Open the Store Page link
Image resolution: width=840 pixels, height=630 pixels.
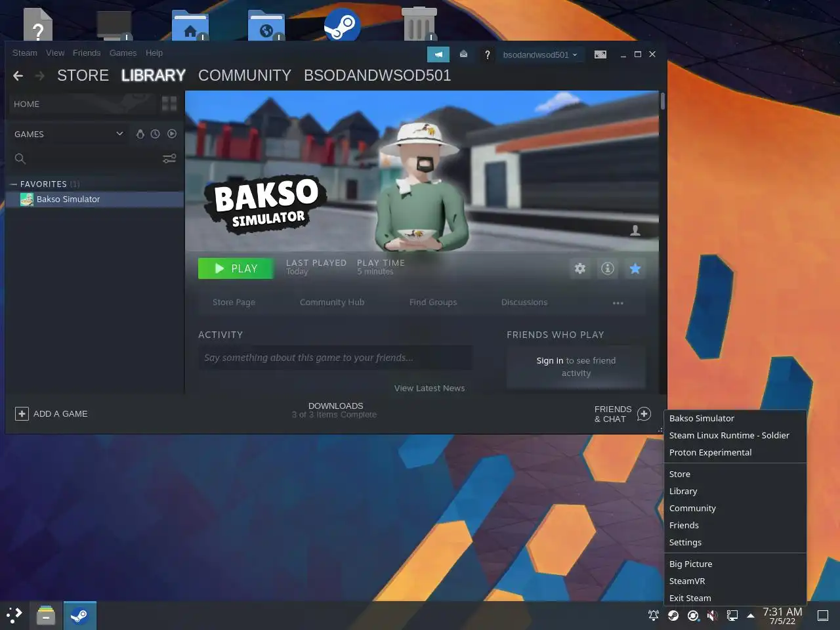pos(234,303)
